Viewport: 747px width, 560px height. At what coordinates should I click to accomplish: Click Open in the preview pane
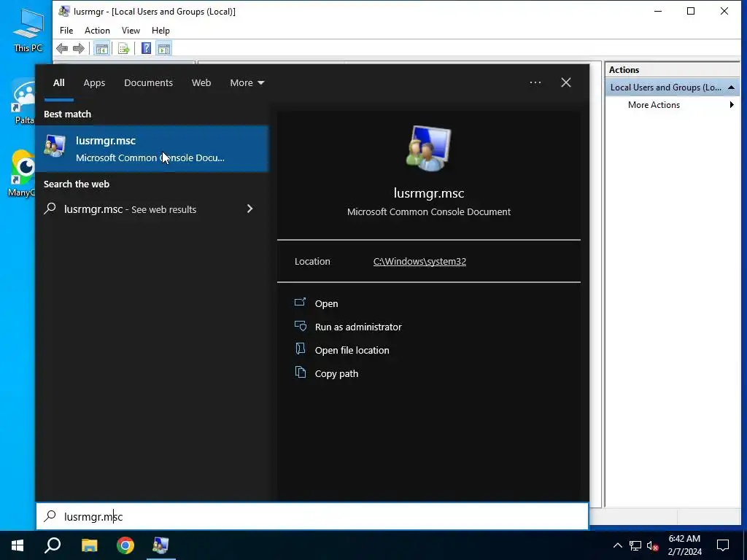coord(326,304)
